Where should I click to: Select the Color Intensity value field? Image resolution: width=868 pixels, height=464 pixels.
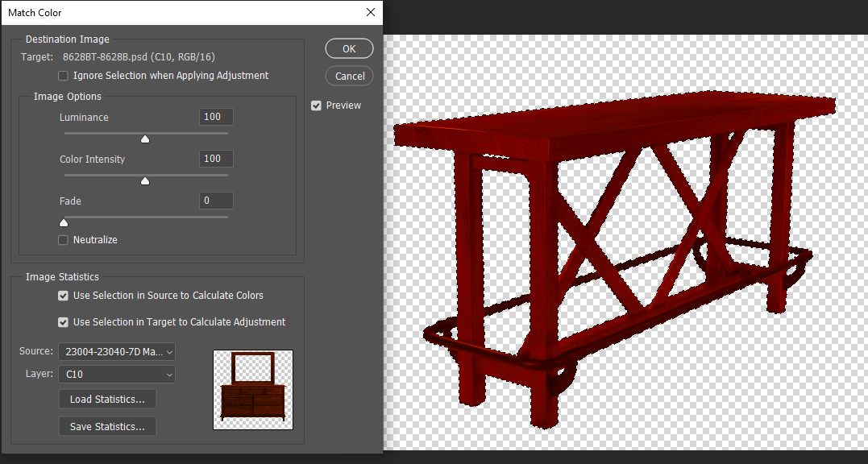[215, 158]
